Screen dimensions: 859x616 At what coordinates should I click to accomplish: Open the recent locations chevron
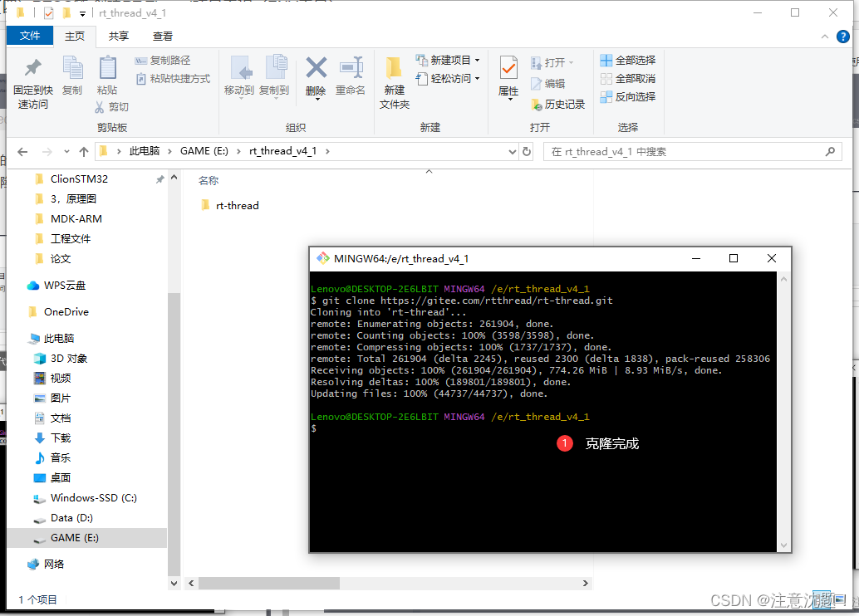(66, 152)
